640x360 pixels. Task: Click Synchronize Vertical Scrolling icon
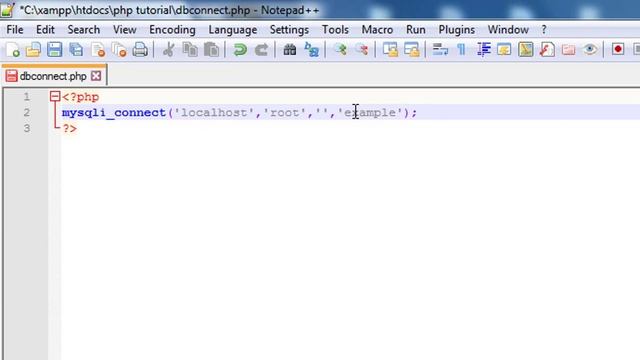click(390, 50)
